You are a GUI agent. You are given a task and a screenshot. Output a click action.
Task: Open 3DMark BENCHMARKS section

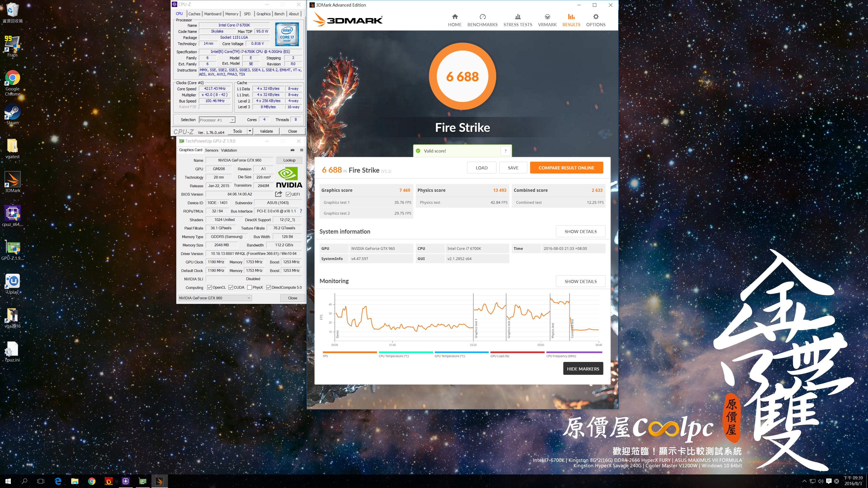point(482,20)
